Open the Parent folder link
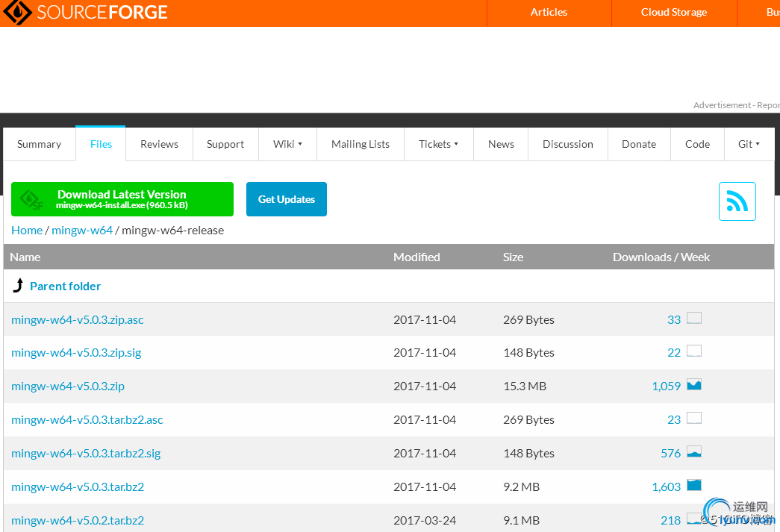The width and height of the screenshot is (780, 532). point(65,286)
